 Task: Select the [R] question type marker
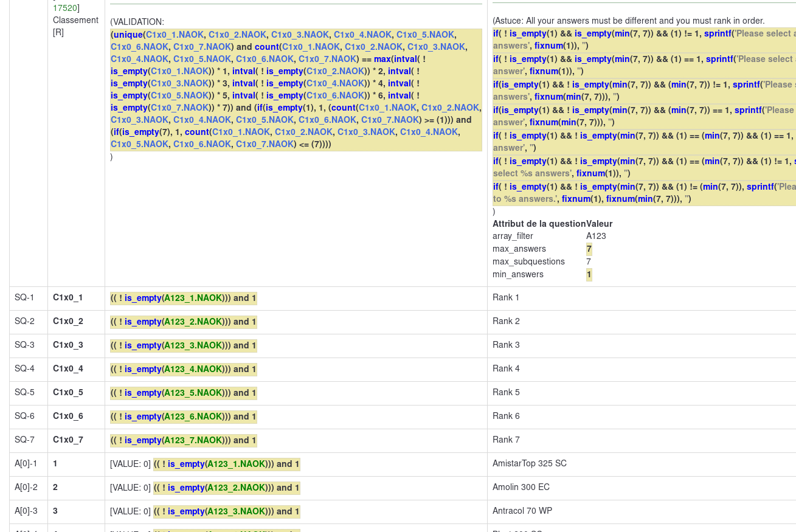tap(58, 32)
